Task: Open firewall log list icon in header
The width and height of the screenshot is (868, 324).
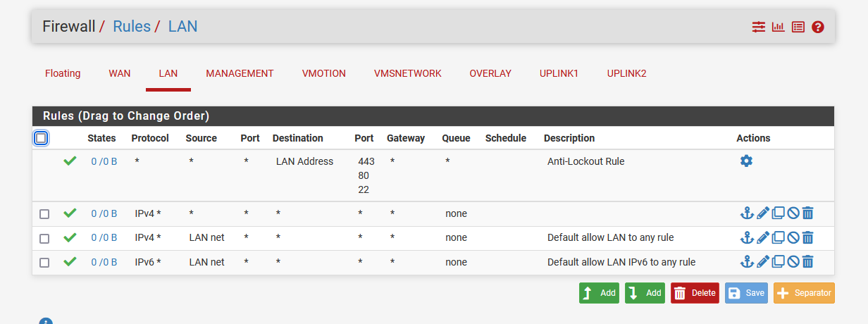Action: (798, 27)
